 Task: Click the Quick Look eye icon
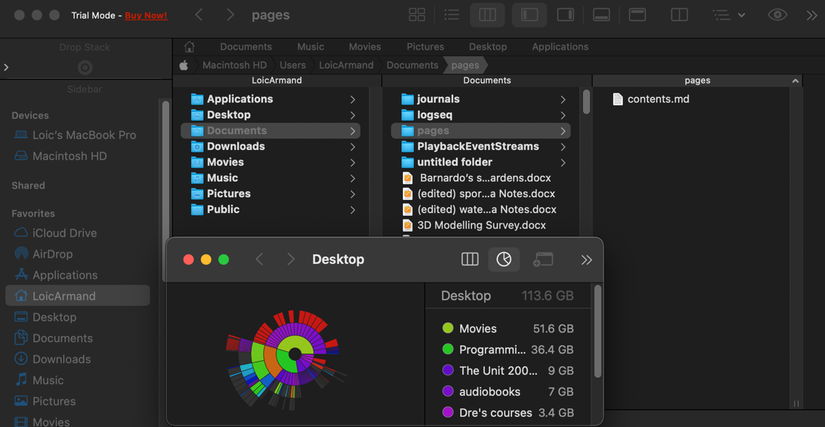pos(777,15)
